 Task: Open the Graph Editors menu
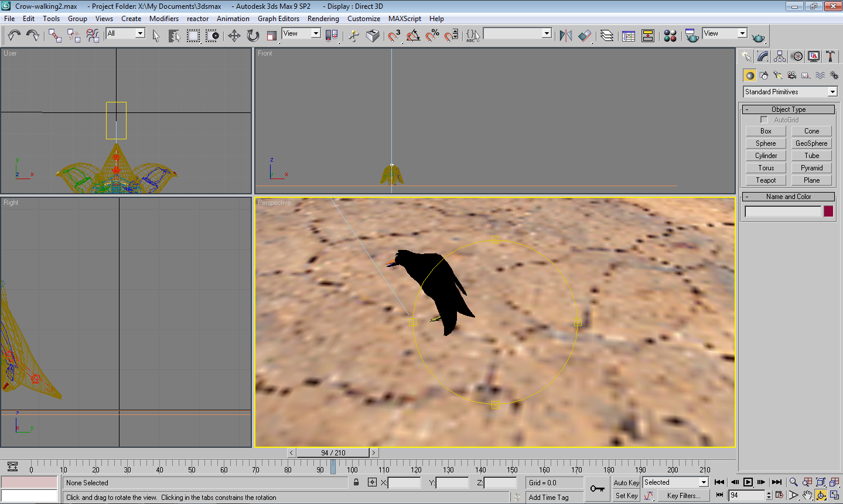tap(278, 19)
